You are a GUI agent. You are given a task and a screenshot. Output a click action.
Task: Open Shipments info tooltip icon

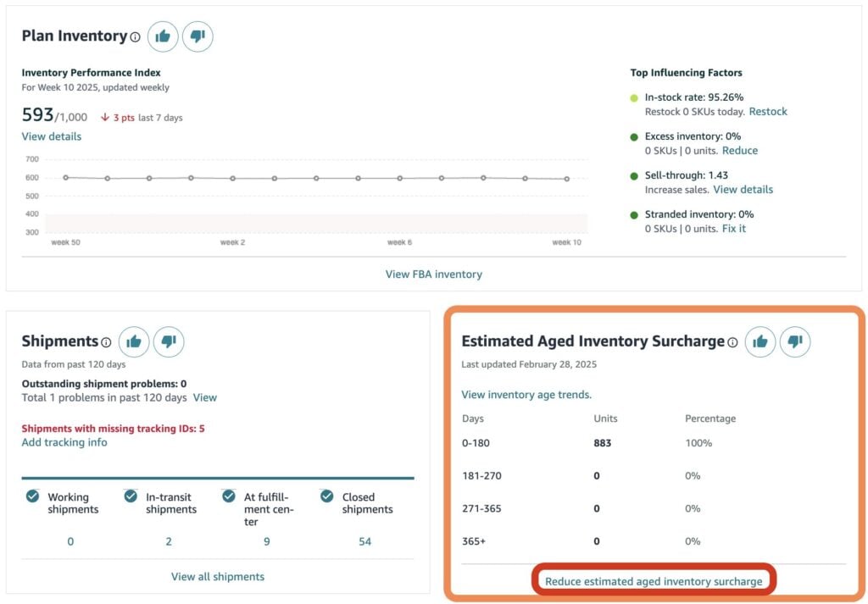[106, 343]
